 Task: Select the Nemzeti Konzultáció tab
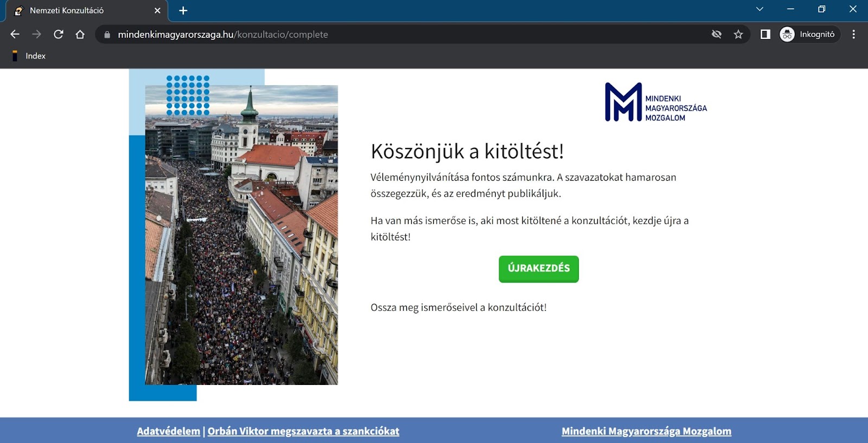86,11
